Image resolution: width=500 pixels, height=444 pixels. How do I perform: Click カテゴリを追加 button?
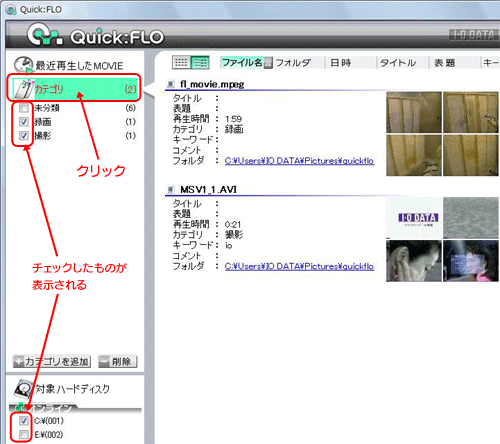52,361
